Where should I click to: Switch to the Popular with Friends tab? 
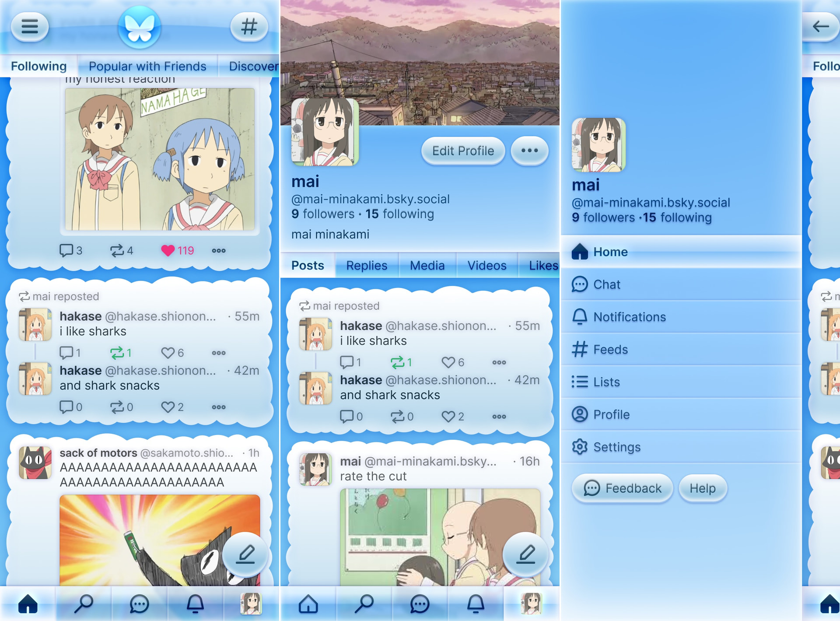point(147,66)
